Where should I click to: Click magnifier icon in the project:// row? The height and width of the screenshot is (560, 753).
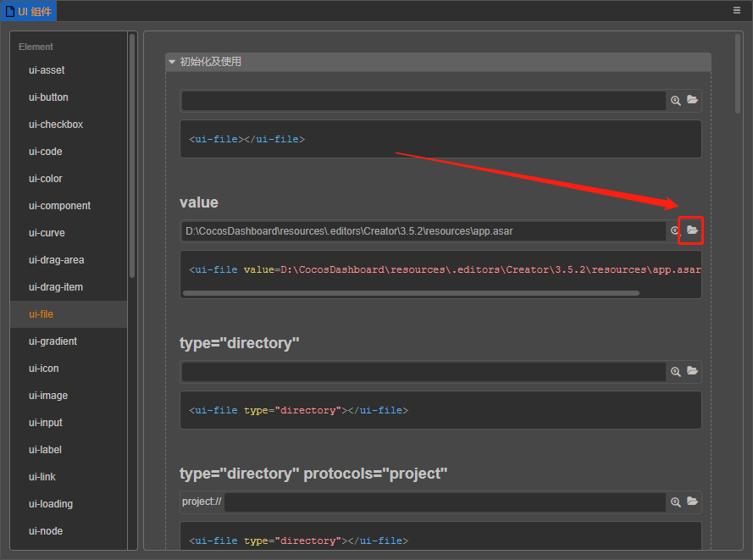point(676,502)
